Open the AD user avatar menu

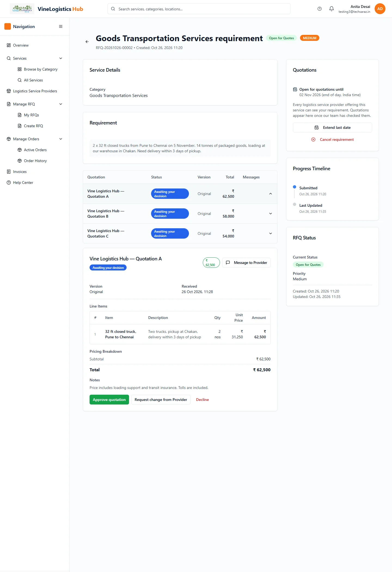(380, 9)
